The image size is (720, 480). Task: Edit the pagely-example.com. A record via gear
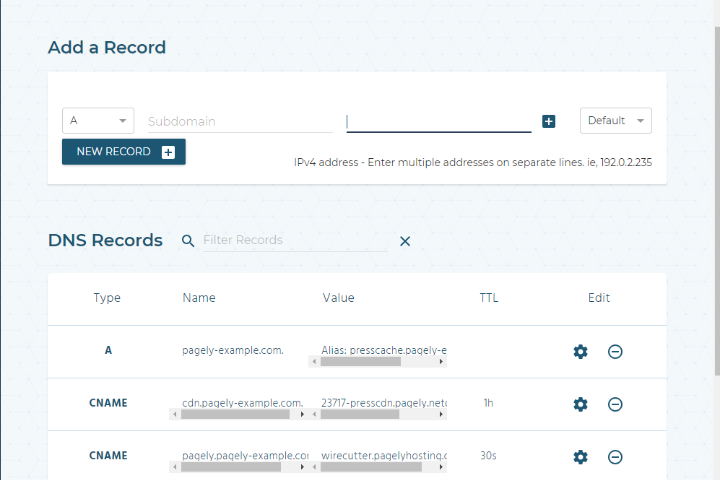click(x=580, y=351)
